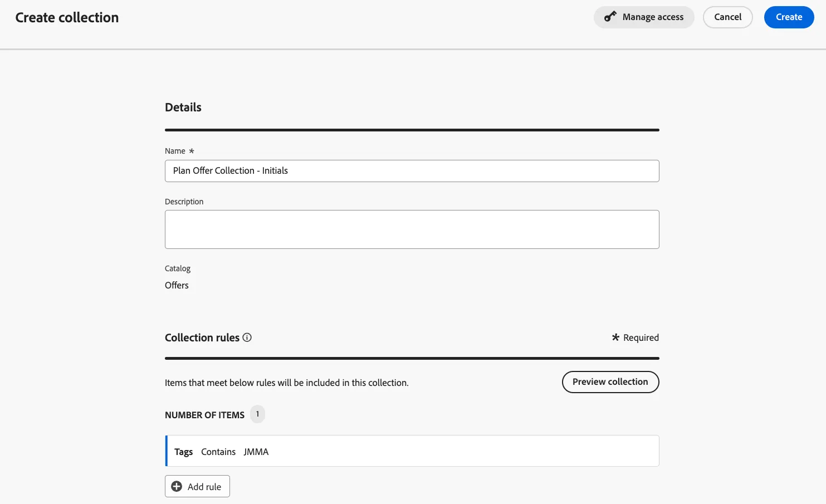Click the Create collection page title

(x=67, y=18)
